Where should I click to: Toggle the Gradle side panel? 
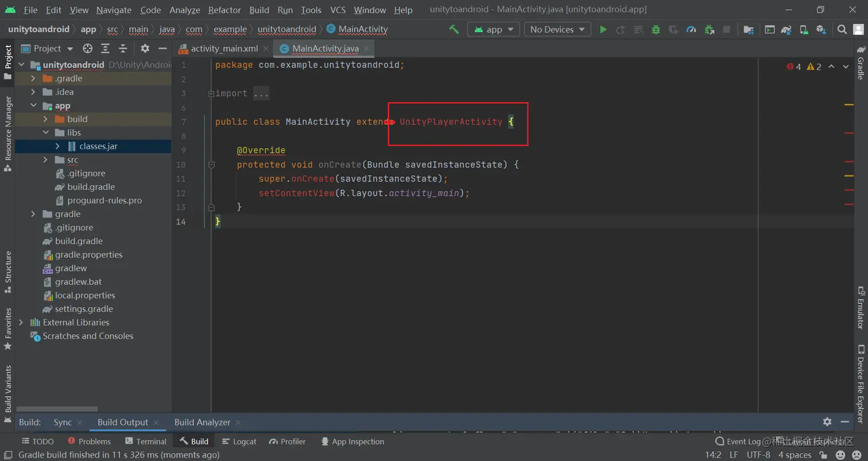861,63
